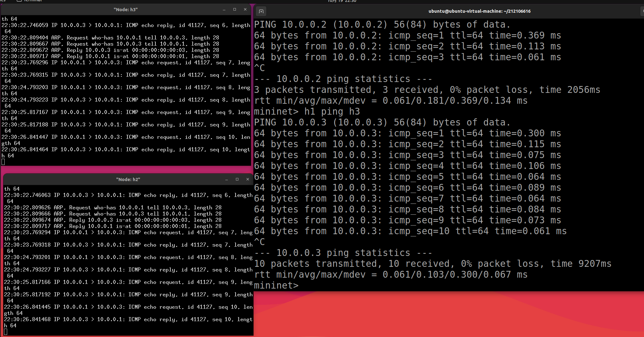Click the icmp_seq=5 reply from 10.0.0.3
Viewport: 644px width, 337px height.
coord(407,177)
